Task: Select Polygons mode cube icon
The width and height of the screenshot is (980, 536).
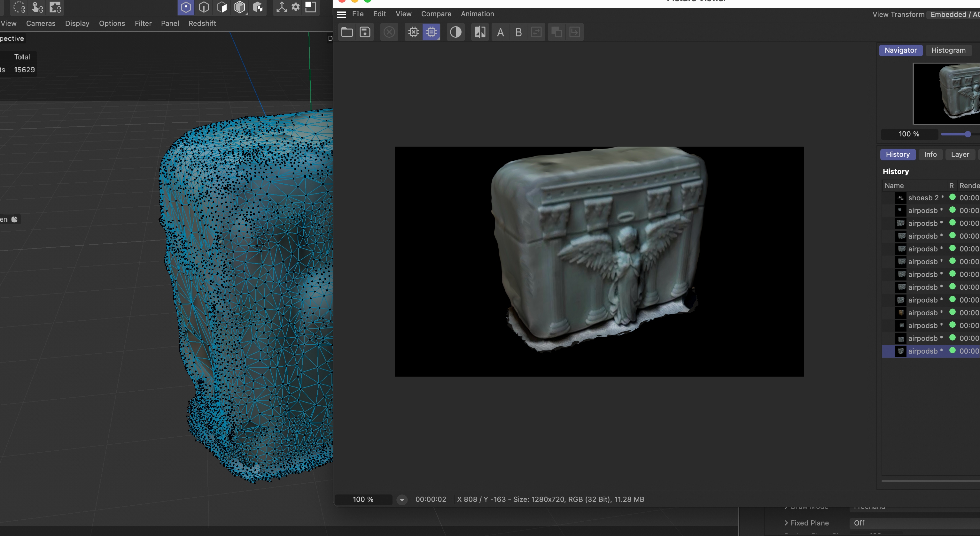Action: pos(222,7)
